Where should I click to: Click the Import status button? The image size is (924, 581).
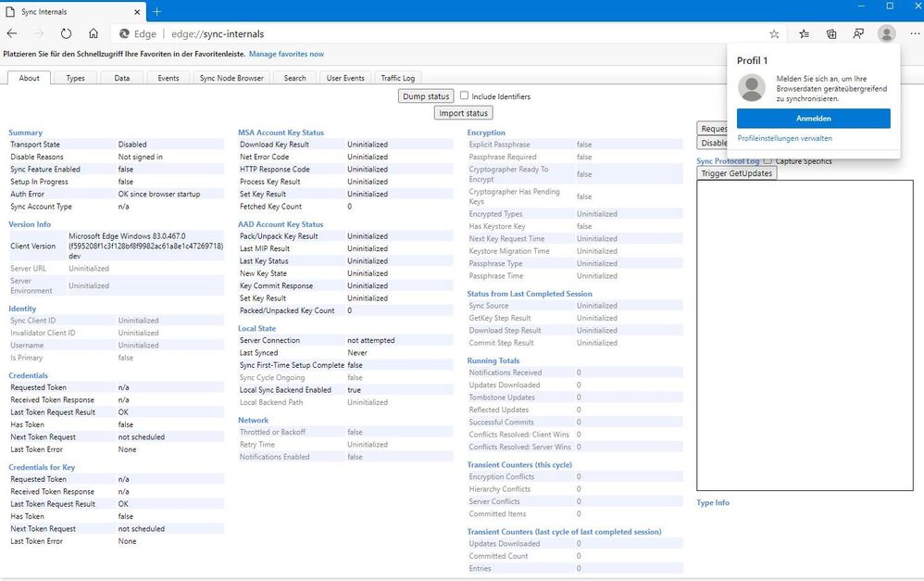click(x=463, y=113)
